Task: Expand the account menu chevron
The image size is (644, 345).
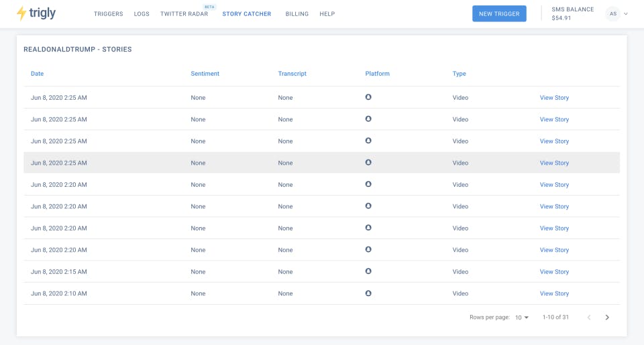Action: (626, 13)
